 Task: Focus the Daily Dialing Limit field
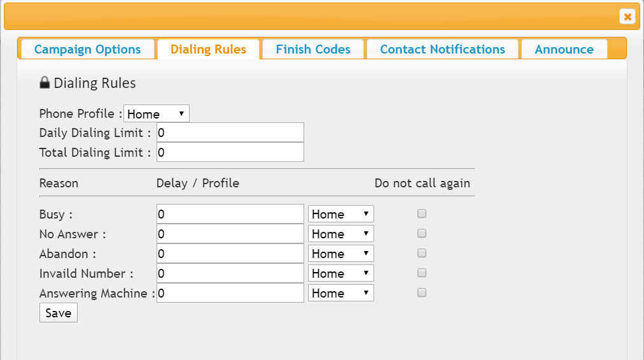click(x=230, y=133)
